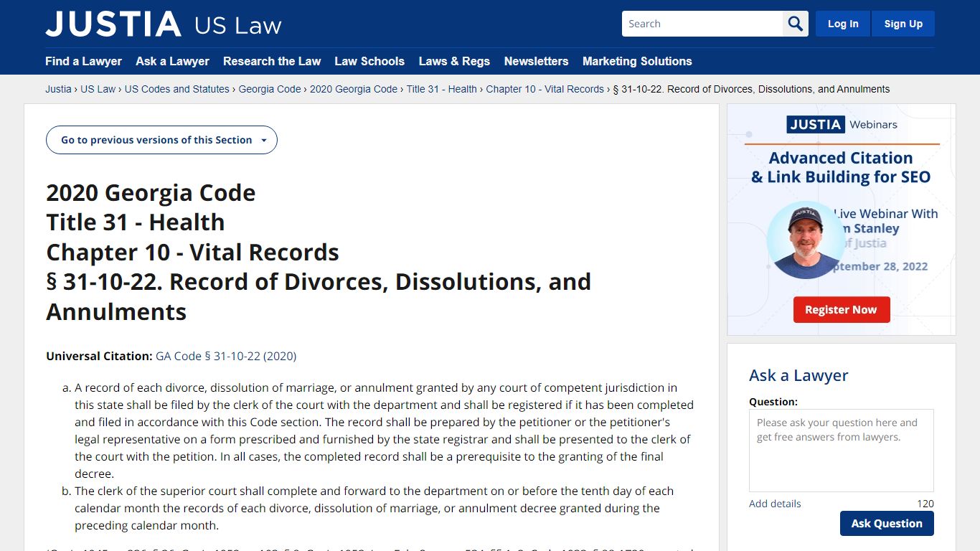Click Ask a Lawyer sidebar heading
Screen dimensions: 980x551
click(798, 375)
